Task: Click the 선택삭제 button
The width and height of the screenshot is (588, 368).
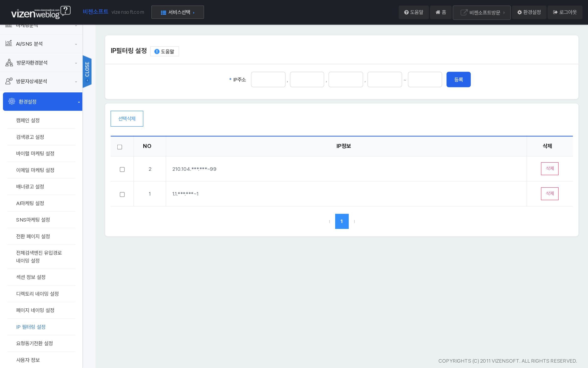Action: [127, 119]
